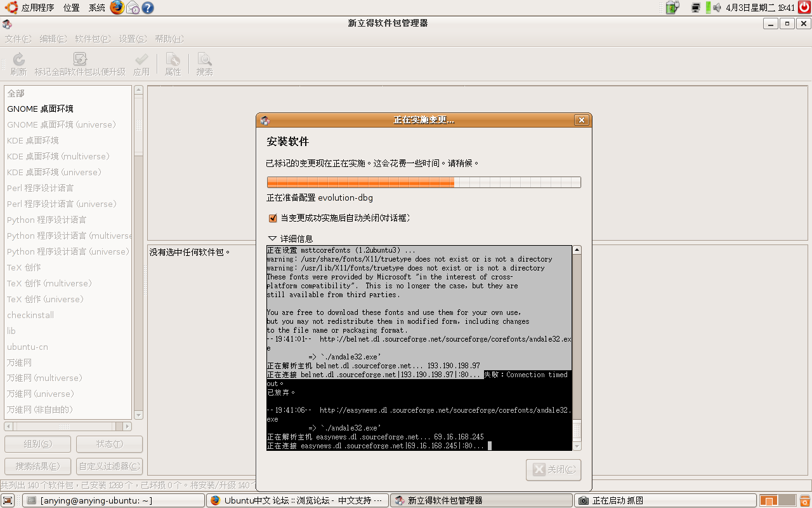
Task: Toggle the auto-close dialog checkbox (当变更成功实施后自动关闭对话框)
Action: click(x=273, y=218)
